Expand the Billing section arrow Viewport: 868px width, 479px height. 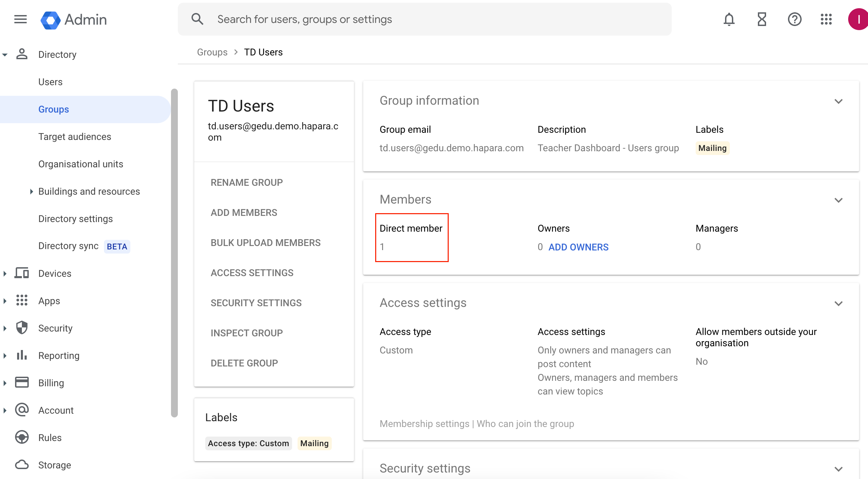[x=5, y=383]
